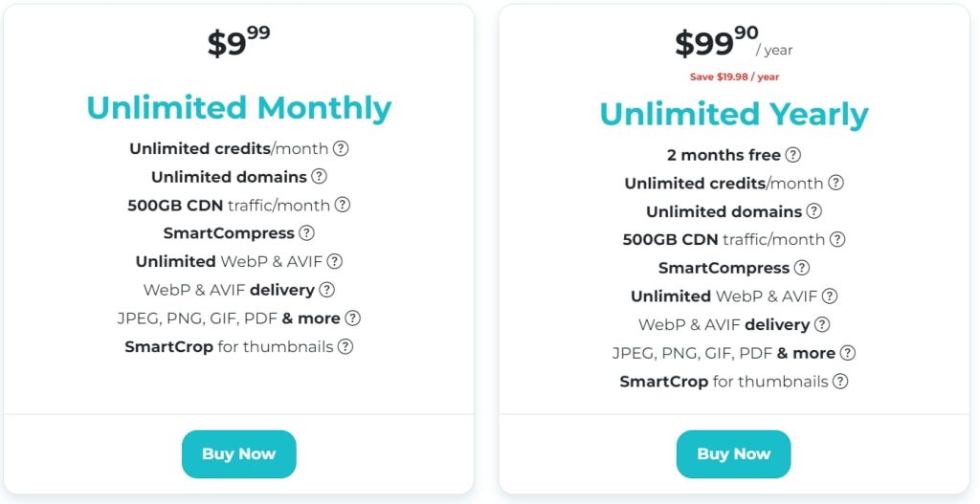This screenshot has width=980, height=504.
Task: Click help icon beside WebP & AVIF delivery, Monthly plan
Action: [x=326, y=290]
